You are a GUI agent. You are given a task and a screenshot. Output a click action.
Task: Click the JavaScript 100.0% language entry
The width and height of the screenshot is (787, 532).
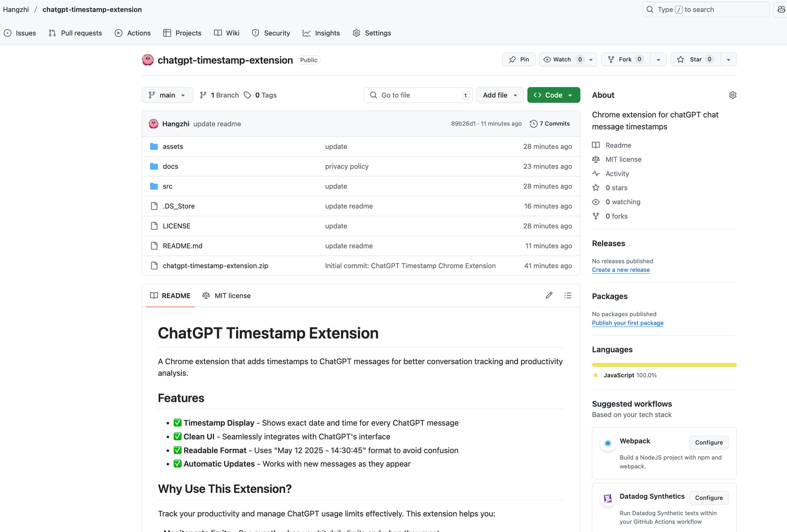click(x=625, y=375)
